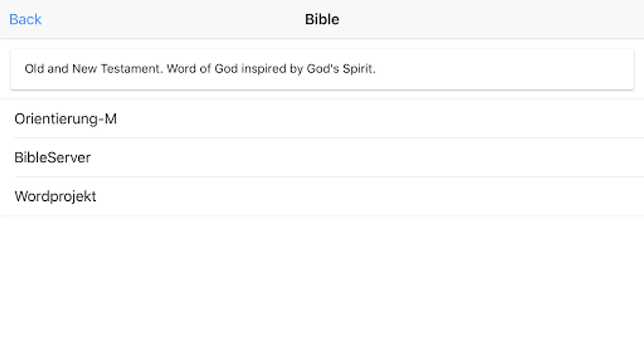Click the row containing BibleServer
644x362 pixels.
(322, 157)
